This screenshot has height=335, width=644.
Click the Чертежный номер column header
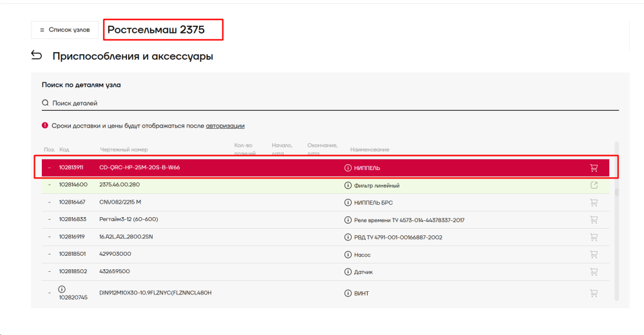point(124,149)
